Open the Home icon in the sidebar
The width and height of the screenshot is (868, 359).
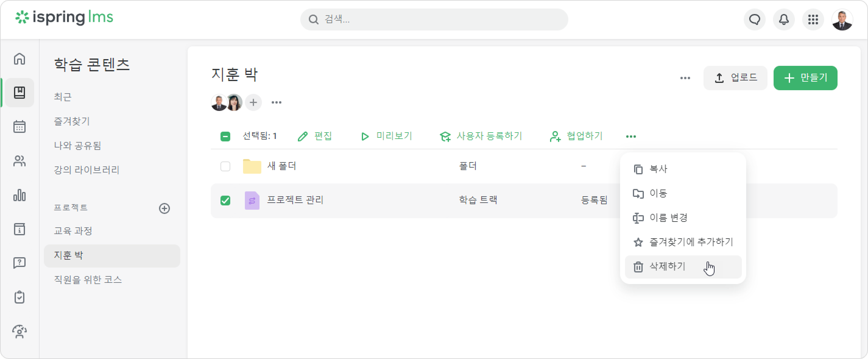point(19,59)
